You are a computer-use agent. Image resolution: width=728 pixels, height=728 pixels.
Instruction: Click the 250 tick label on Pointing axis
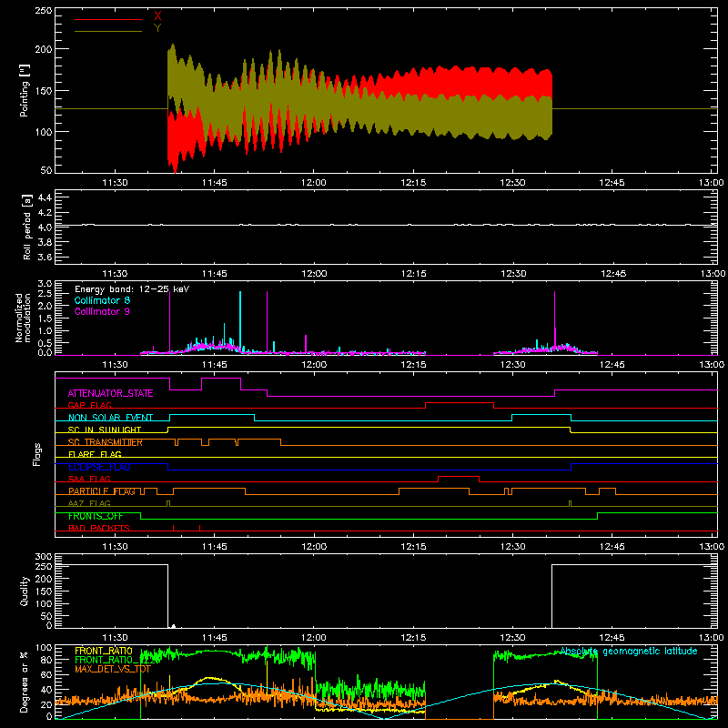(x=43, y=11)
